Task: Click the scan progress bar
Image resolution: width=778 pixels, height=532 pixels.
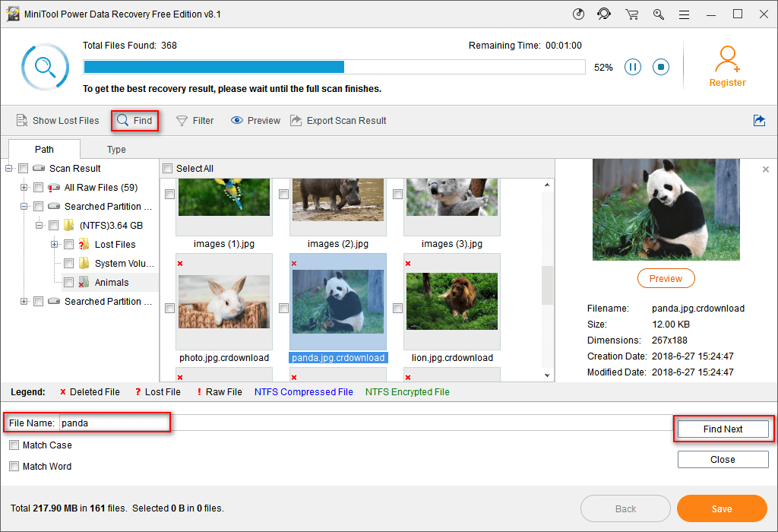Action: (334, 67)
